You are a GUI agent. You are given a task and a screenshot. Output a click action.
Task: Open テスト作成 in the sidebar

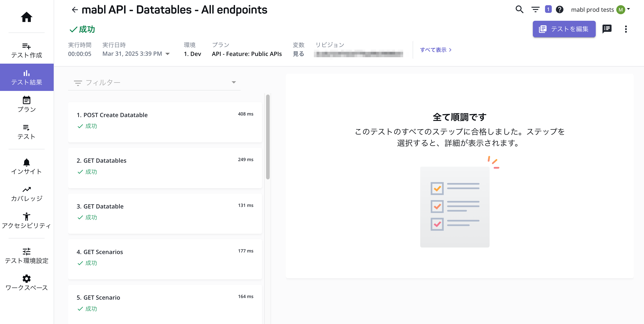[27, 50]
